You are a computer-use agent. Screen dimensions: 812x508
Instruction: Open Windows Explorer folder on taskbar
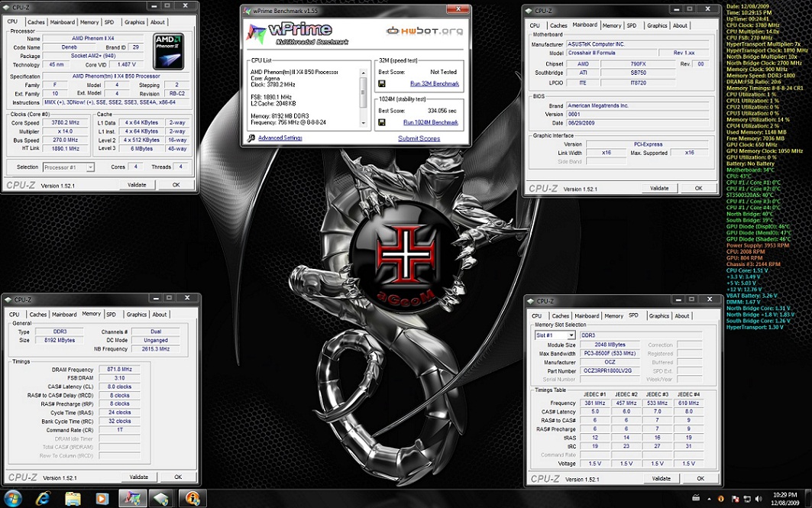73,498
